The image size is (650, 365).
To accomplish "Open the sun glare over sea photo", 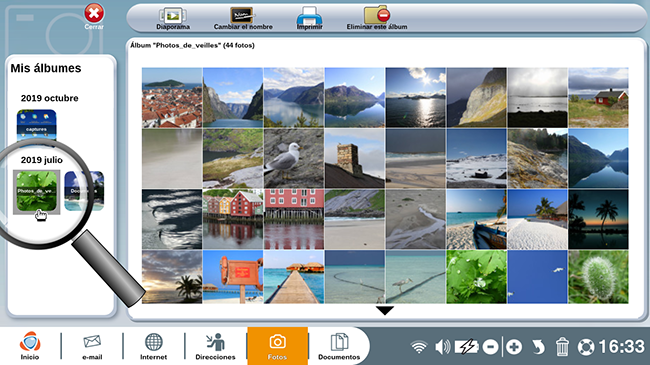I will pos(415,97).
